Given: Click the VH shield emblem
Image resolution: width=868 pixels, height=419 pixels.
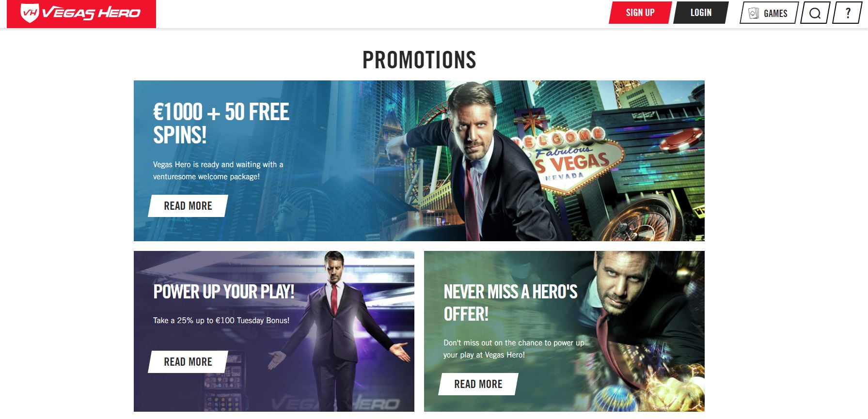Looking at the screenshot, I should click(x=30, y=13).
